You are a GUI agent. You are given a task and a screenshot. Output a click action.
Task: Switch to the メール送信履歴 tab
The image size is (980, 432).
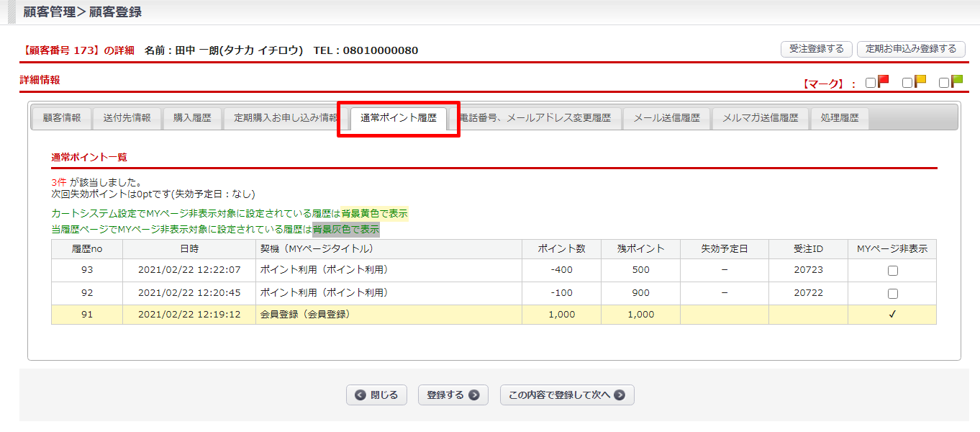point(667,118)
